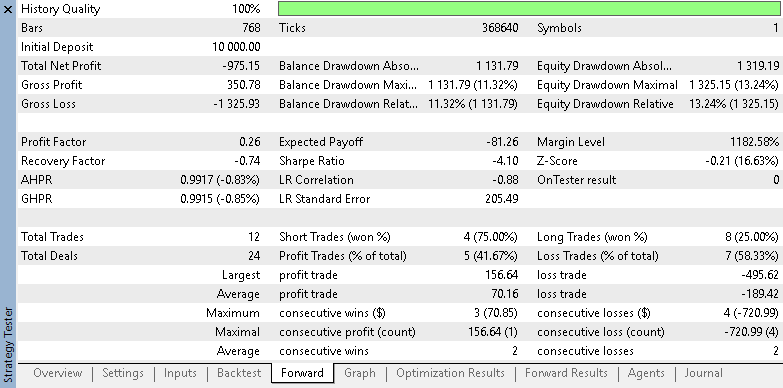Select Recovery Factor value -0.74

(x=247, y=161)
